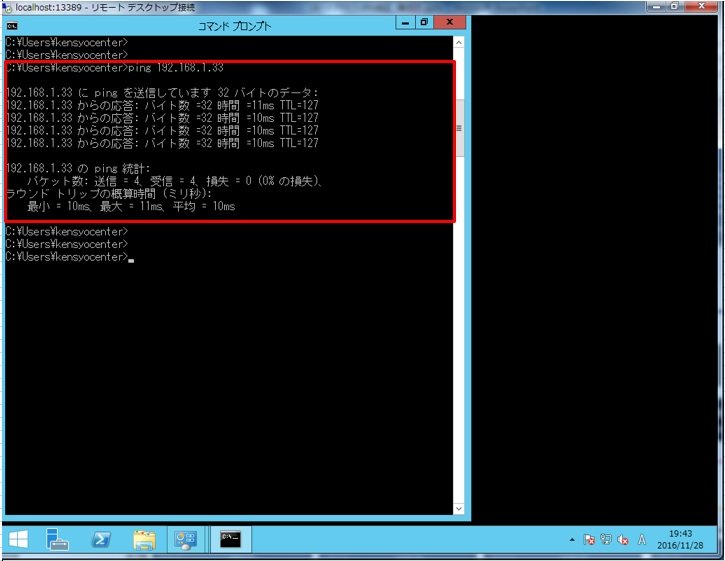
Task: Open the network status tray icon
Action: 606,540
